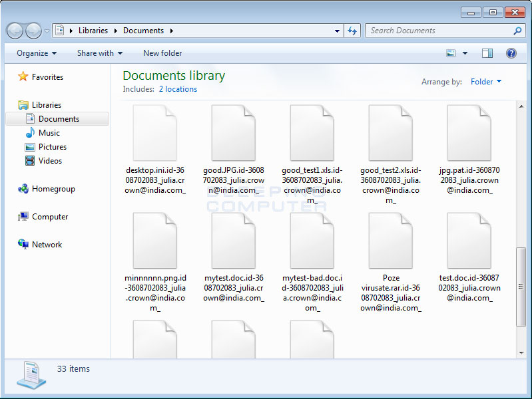This screenshot has height=399, width=532.
Task: Click the Network globe icon
Action: pyautogui.click(x=23, y=244)
